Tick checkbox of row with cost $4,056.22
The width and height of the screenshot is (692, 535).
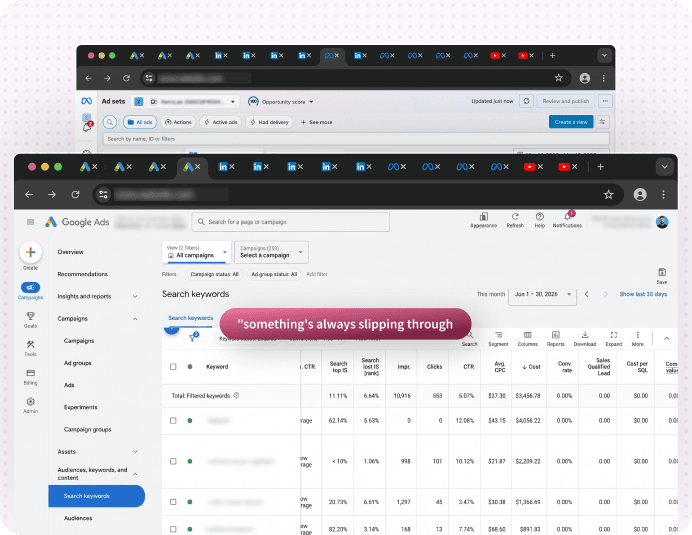173,421
